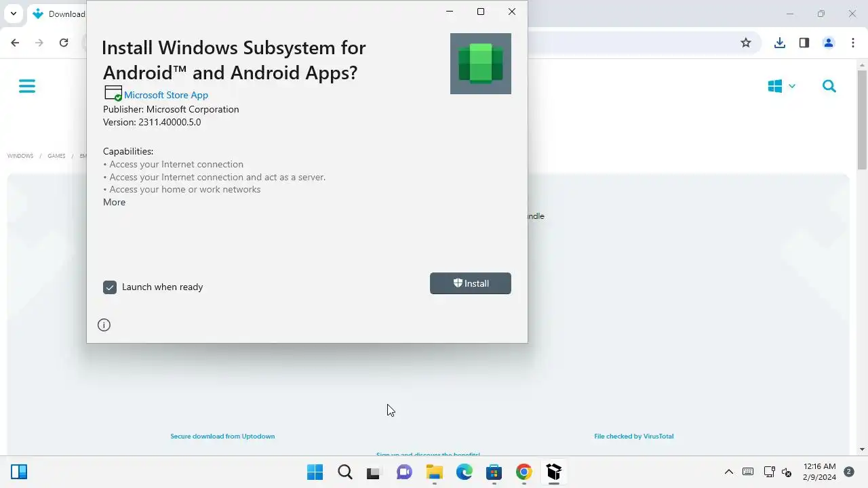The image size is (868, 488).
Task: Open Uptodown hamburger menu
Action: click(27, 86)
